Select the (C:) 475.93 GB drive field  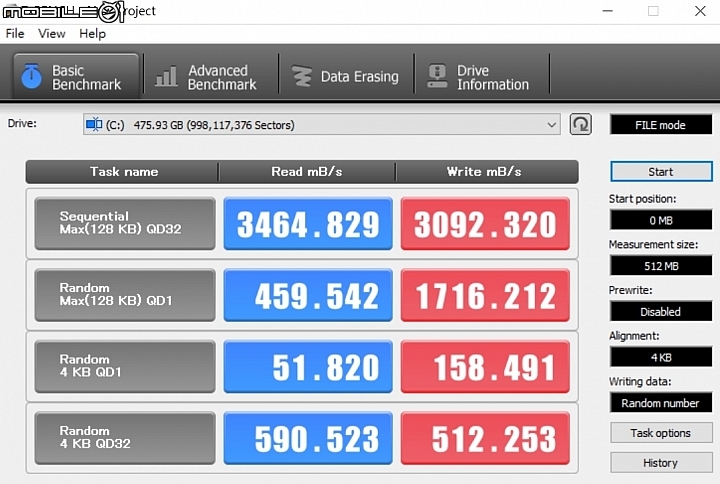(x=321, y=124)
